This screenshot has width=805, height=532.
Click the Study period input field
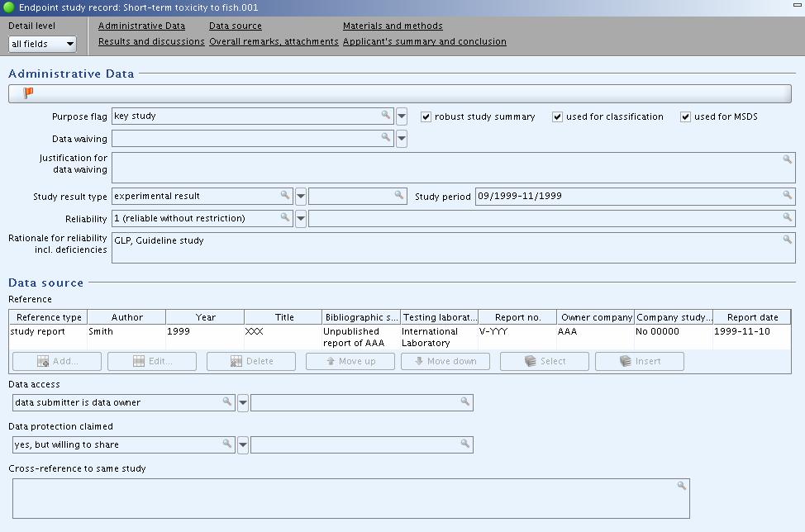[x=635, y=197]
